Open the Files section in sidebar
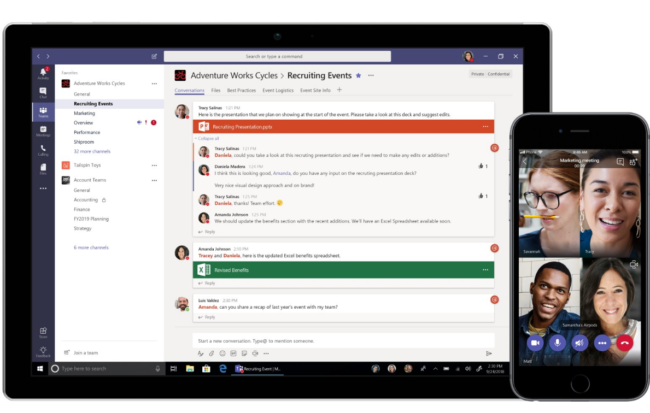Viewport: 650px width, 413px height. pyautogui.click(x=43, y=169)
